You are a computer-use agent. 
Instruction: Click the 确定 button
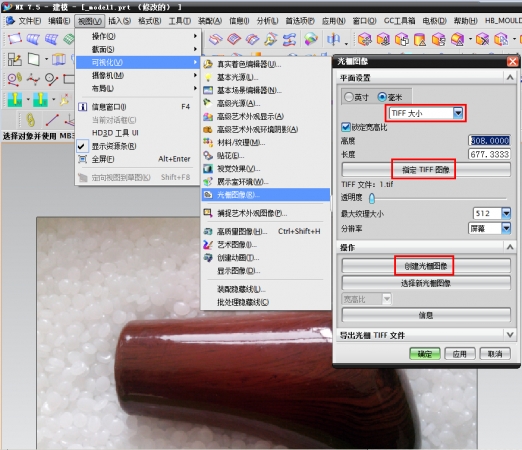[425, 354]
